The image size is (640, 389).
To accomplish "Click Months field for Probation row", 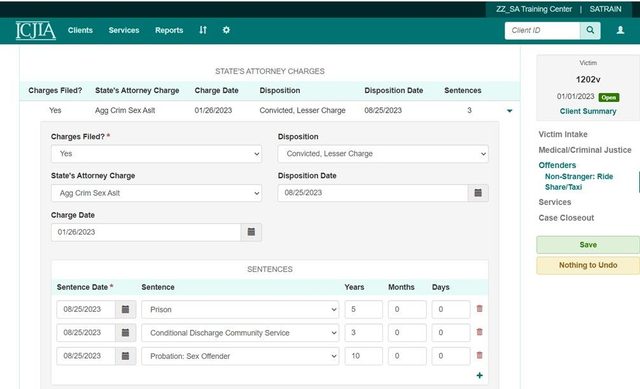I will pos(407,356).
